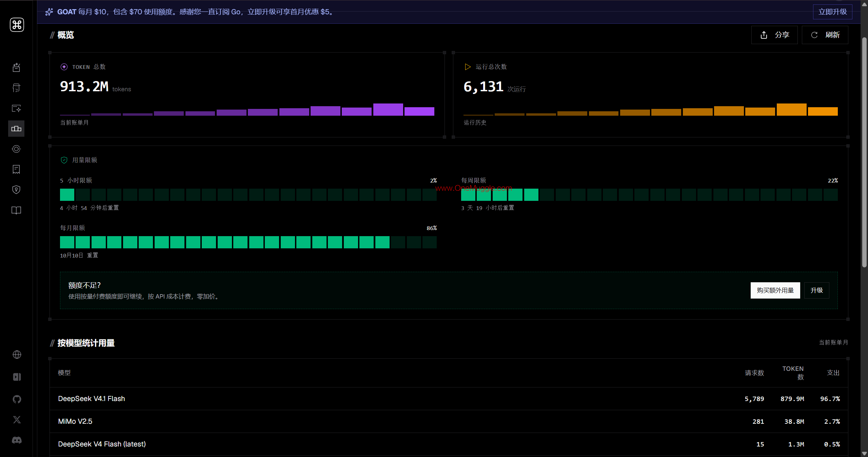Click the 每周限额 progress bar
This screenshot has width=868, height=457.
tap(649, 195)
